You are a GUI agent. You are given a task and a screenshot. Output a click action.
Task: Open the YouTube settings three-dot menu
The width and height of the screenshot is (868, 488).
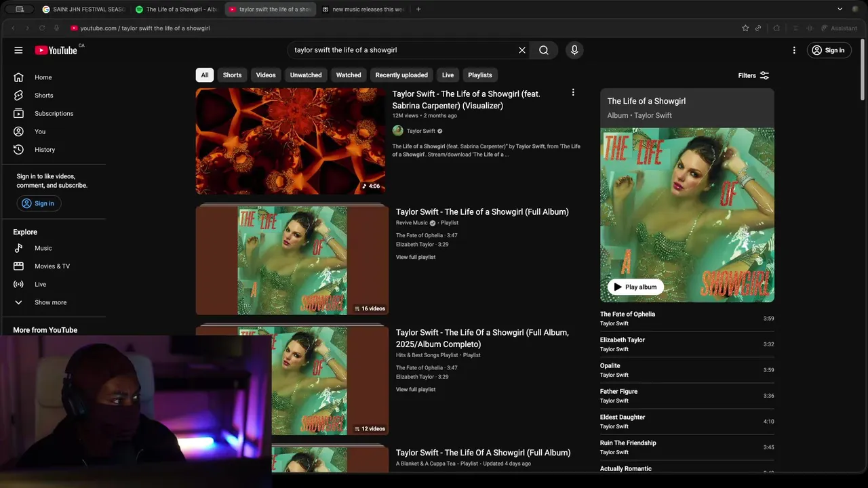pos(794,50)
